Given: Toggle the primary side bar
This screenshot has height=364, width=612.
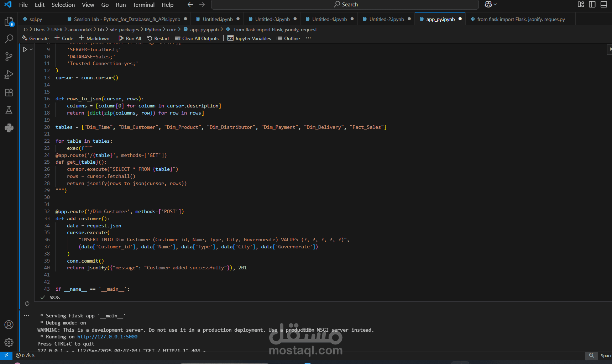Looking at the screenshot, I should (x=592, y=4).
